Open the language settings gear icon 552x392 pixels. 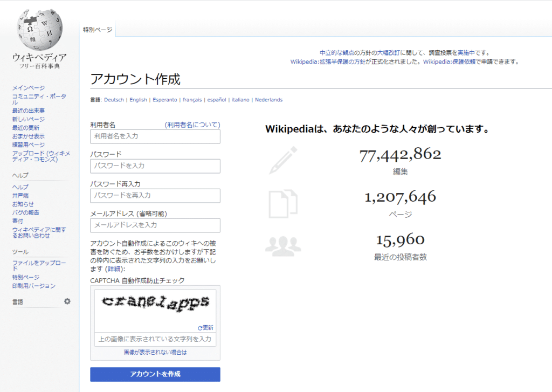(x=67, y=301)
